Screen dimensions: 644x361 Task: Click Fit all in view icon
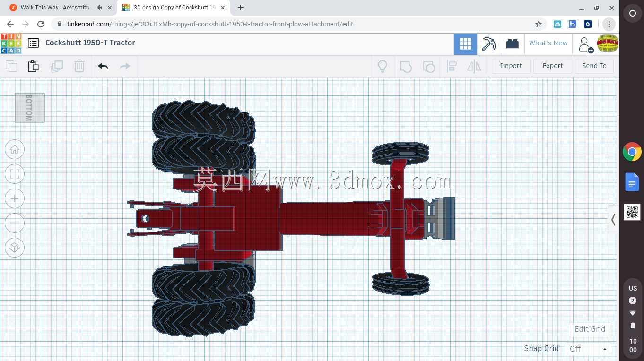pyautogui.click(x=15, y=174)
